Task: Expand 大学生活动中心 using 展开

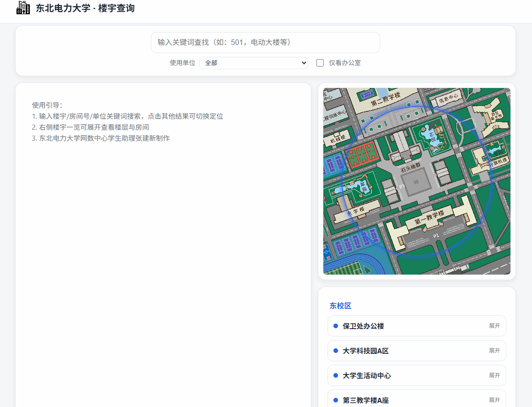Action: tap(494, 375)
